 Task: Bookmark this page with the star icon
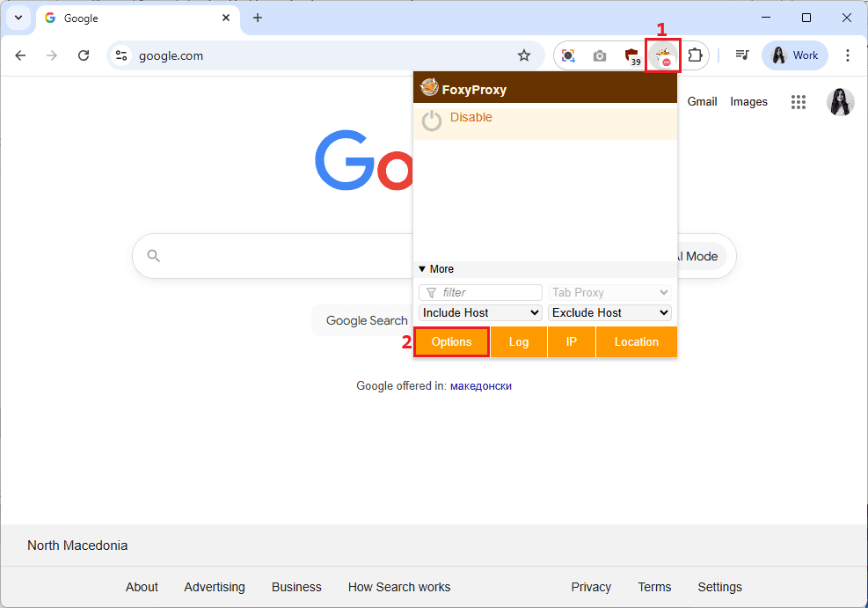pyautogui.click(x=524, y=55)
